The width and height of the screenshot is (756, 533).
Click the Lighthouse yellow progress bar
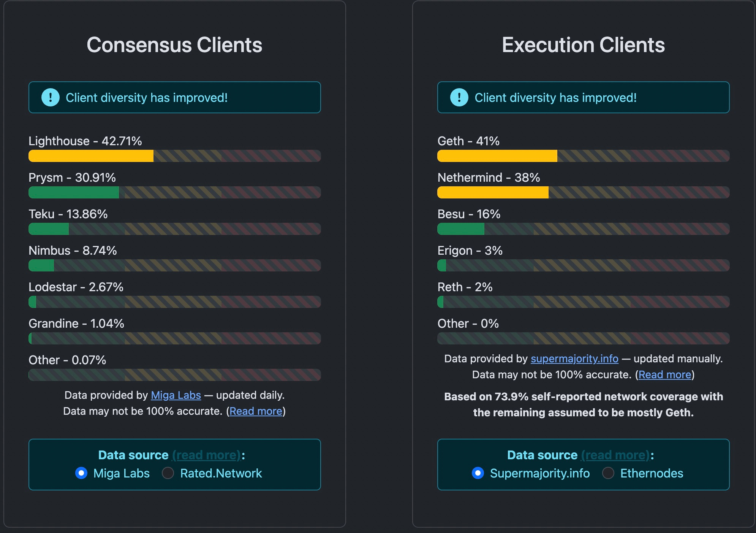[91, 156]
